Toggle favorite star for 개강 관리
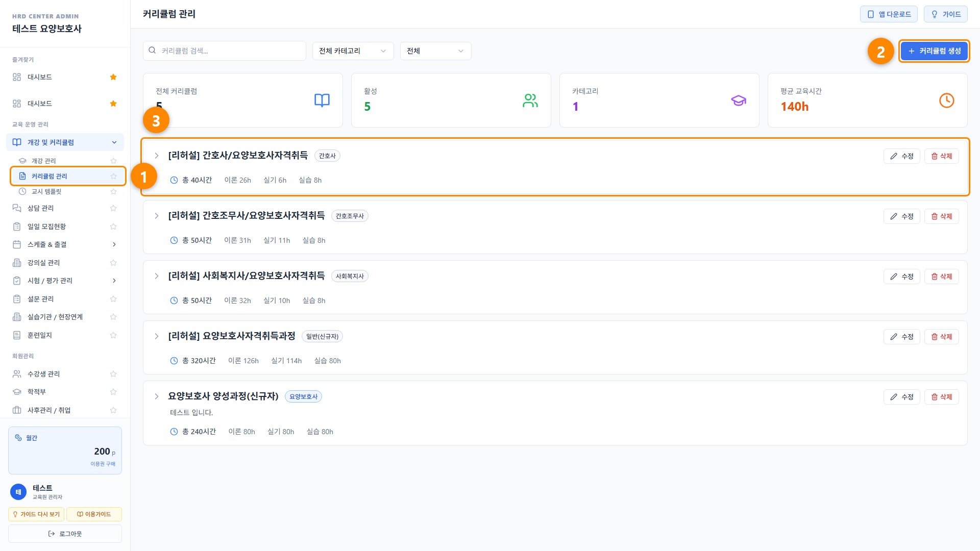The width and height of the screenshot is (980, 551). [x=113, y=161]
